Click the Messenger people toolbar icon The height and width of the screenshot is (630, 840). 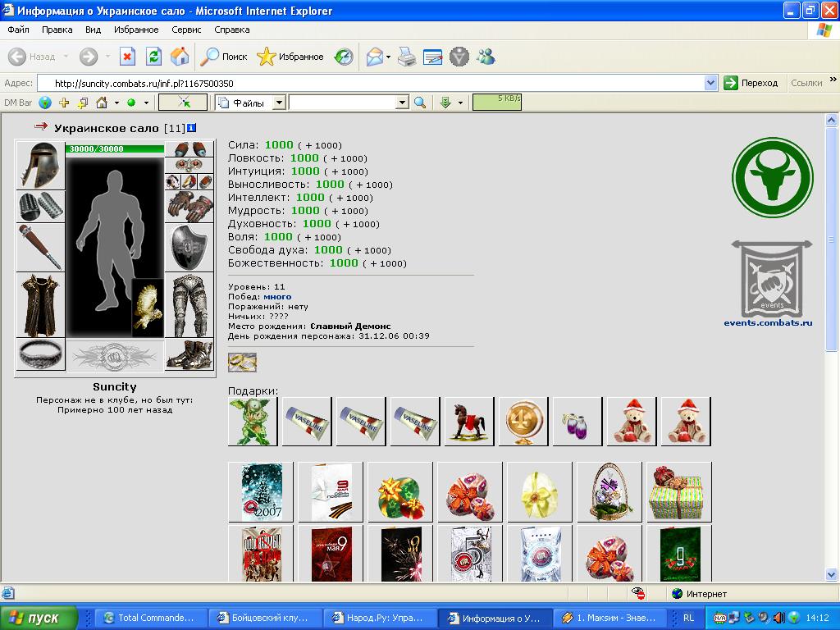[486, 57]
